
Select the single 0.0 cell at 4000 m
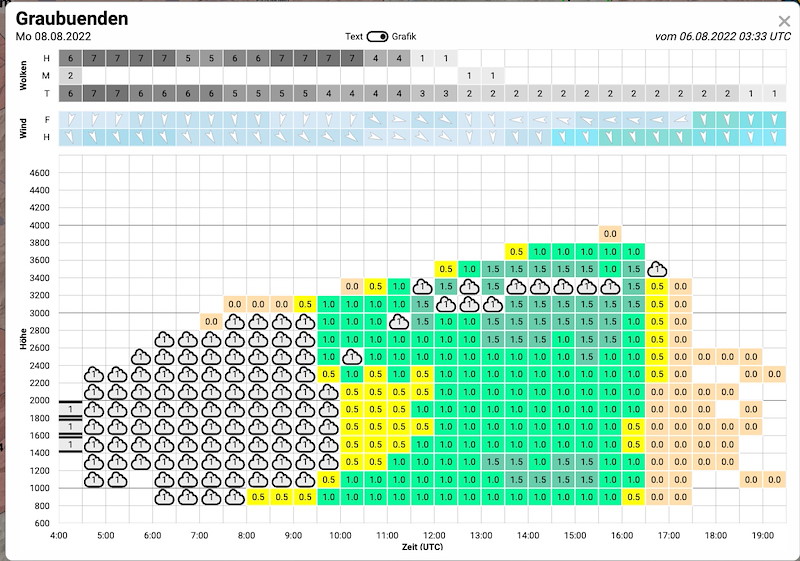pos(610,234)
